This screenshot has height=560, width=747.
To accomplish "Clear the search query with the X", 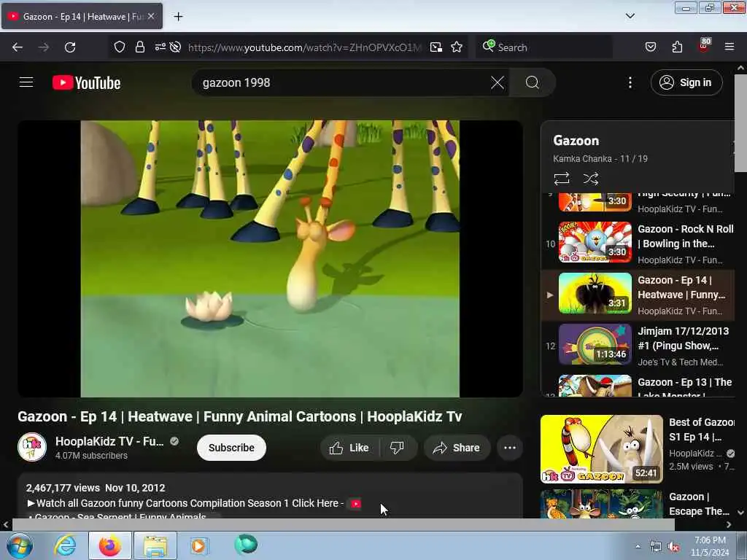I will pos(497,82).
